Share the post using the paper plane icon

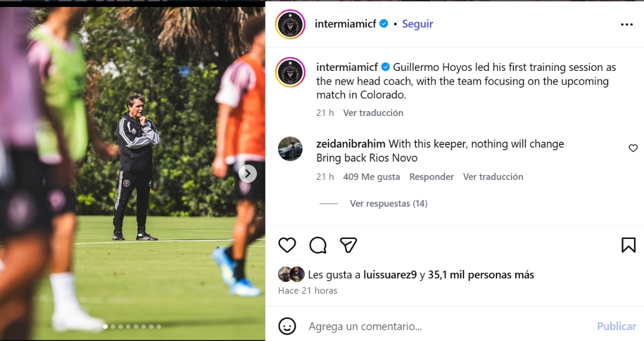pos(349,245)
